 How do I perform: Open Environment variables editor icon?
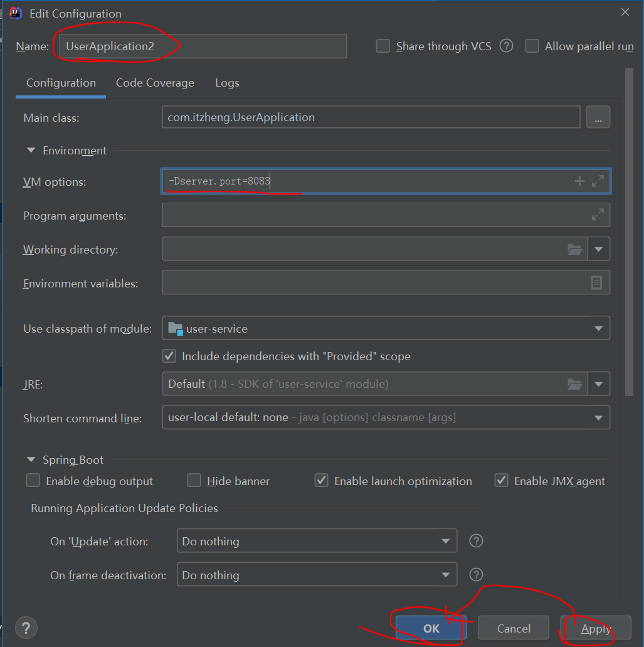point(596,282)
